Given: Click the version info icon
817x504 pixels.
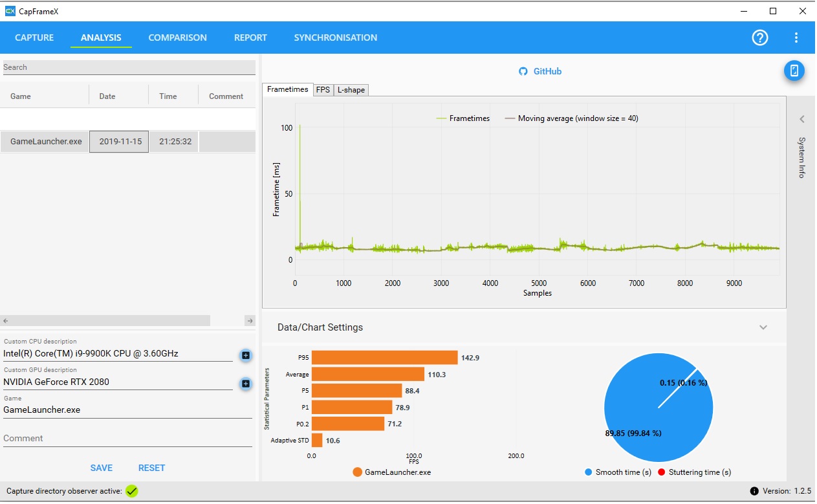Looking at the screenshot, I should coord(754,491).
